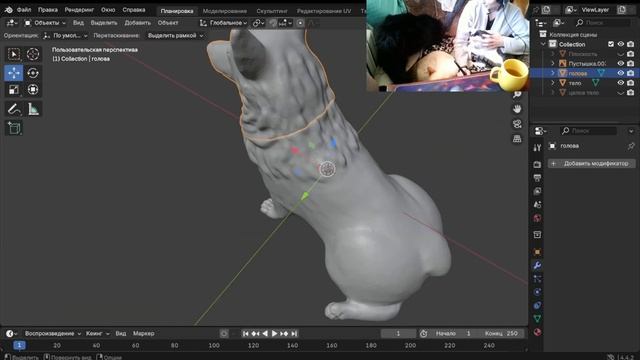Open the Файл menu
The height and width of the screenshot is (360, 640).
24,10
